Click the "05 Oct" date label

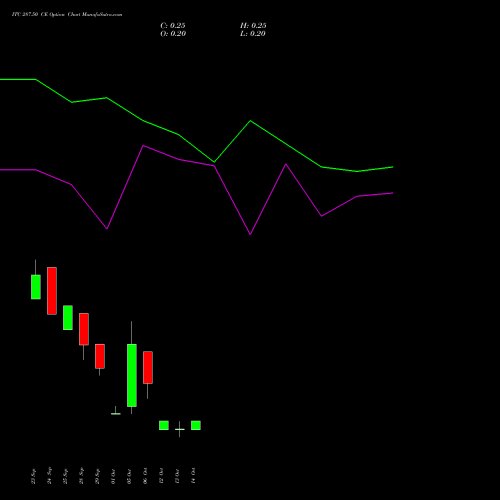tap(129, 477)
